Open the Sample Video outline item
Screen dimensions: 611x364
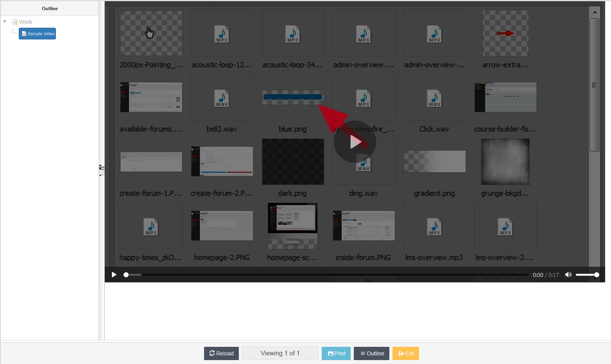(x=38, y=34)
